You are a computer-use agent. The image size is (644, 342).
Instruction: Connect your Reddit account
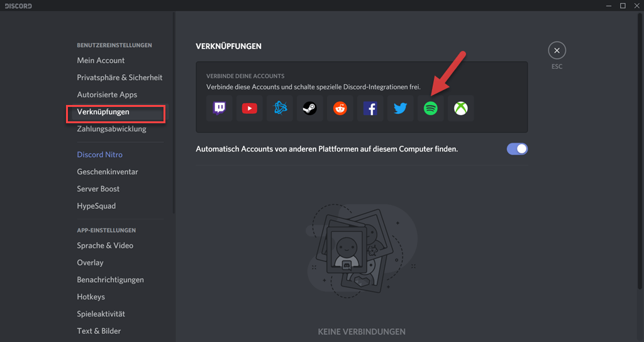pos(340,108)
